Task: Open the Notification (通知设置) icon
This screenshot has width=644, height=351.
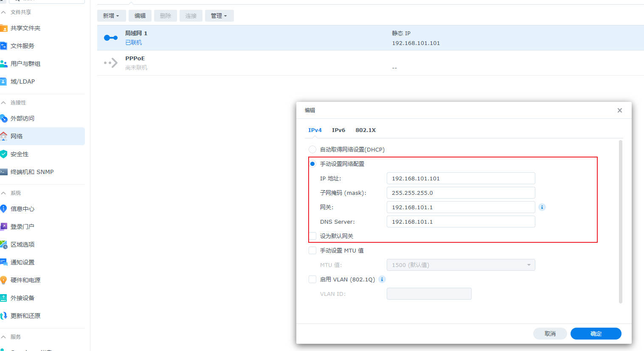Action: tap(3, 262)
